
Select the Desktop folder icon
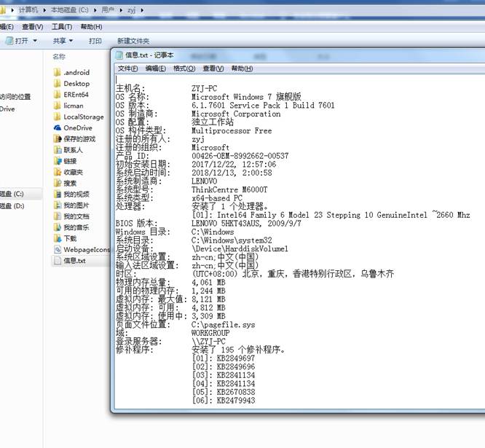(x=57, y=84)
